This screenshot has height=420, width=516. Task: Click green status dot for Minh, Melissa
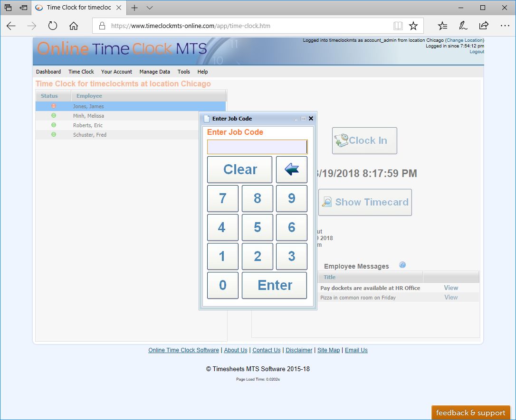(54, 115)
